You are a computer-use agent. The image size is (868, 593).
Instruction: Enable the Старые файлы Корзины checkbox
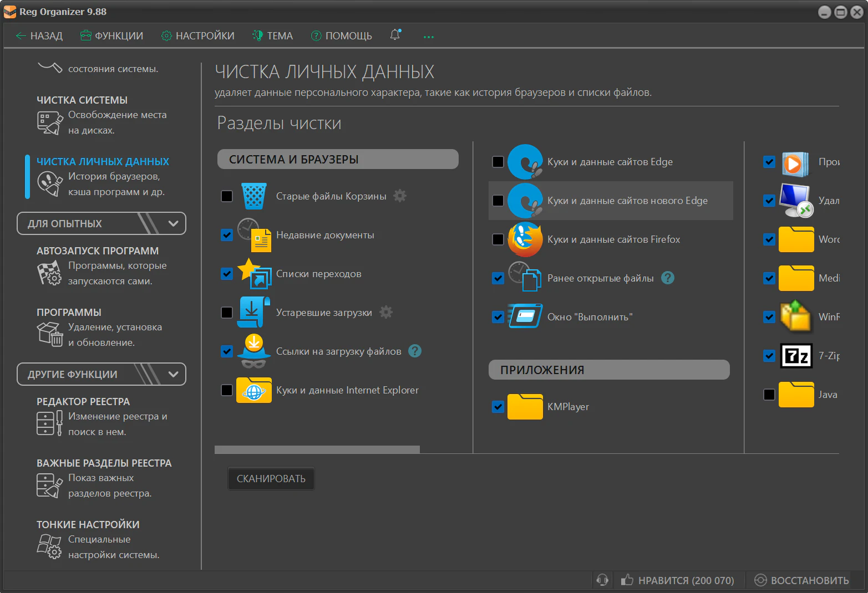[227, 196]
